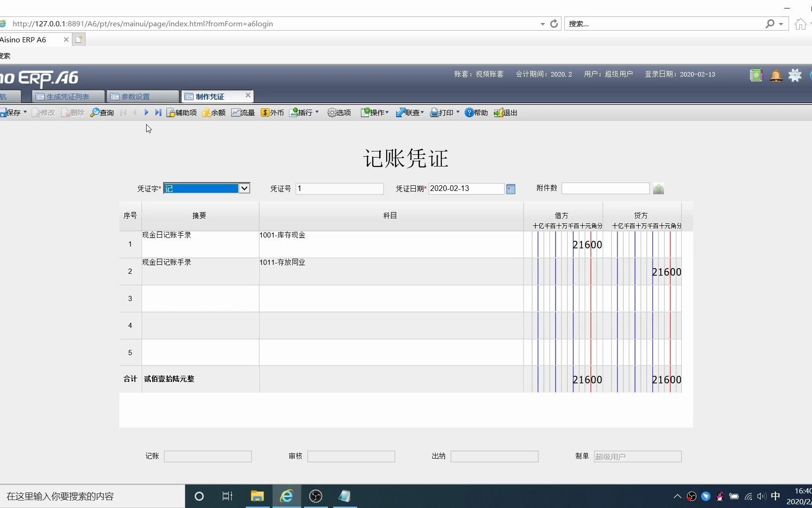Expand the 打印 dropdown arrow
The height and width of the screenshot is (508, 812).
tap(458, 112)
